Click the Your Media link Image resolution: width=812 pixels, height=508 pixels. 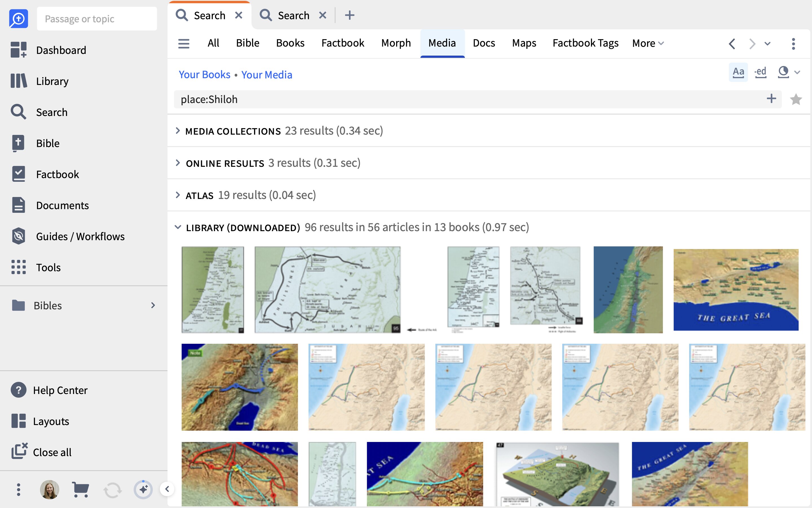[x=267, y=74]
